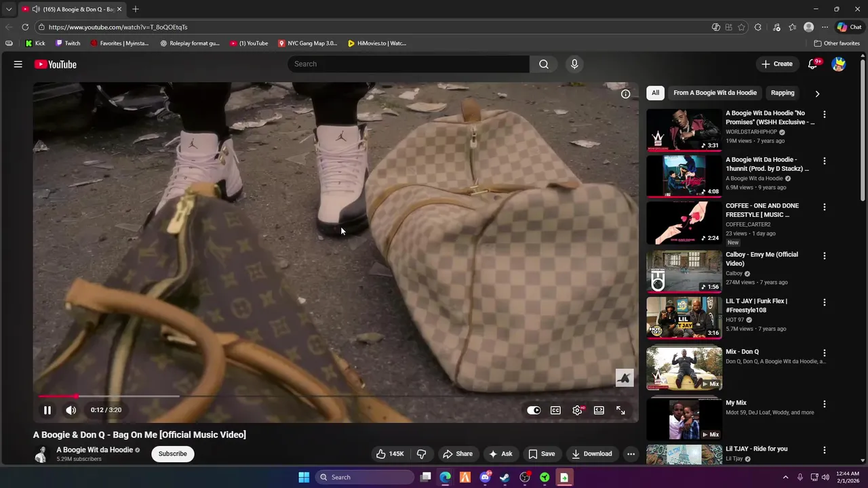This screenshot has height=488, width=868.
Task: Open the Ask AI button
Action: pyautogui.click(x=501, y=454)
